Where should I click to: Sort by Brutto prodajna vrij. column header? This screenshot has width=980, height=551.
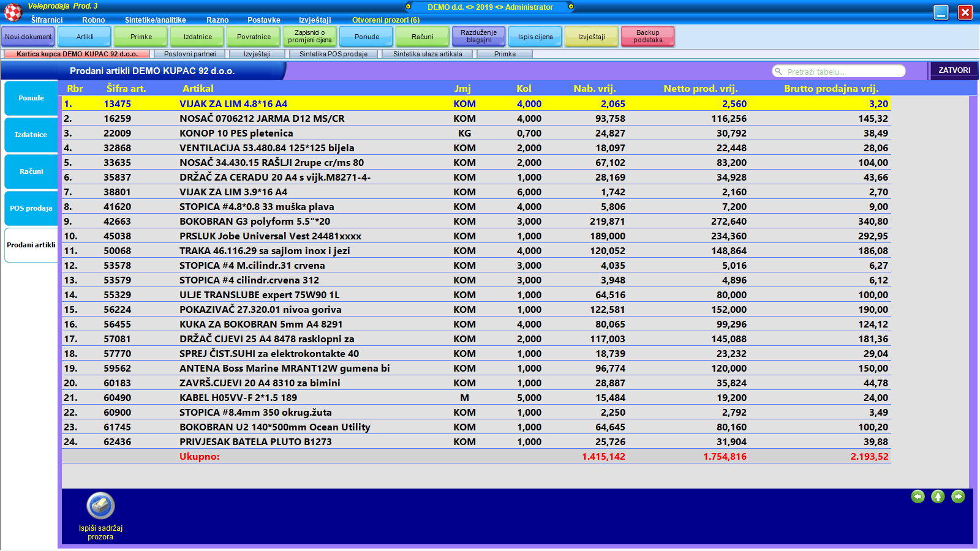(x=831, y=89)
